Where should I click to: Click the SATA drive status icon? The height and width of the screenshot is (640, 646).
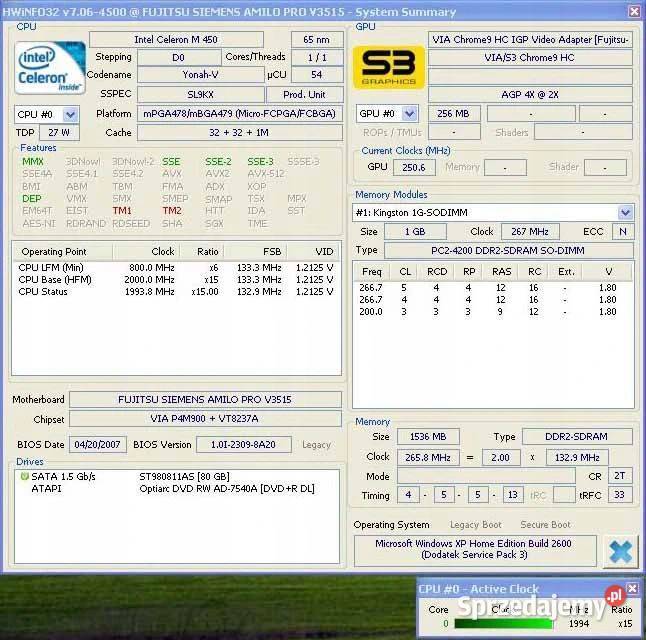point(24,476)
